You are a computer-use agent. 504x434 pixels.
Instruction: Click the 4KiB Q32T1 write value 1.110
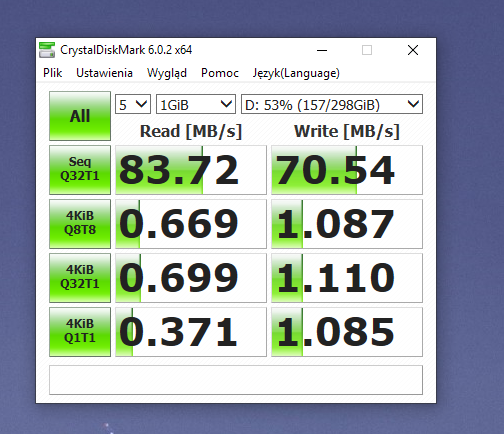click(x=347, y=278)
